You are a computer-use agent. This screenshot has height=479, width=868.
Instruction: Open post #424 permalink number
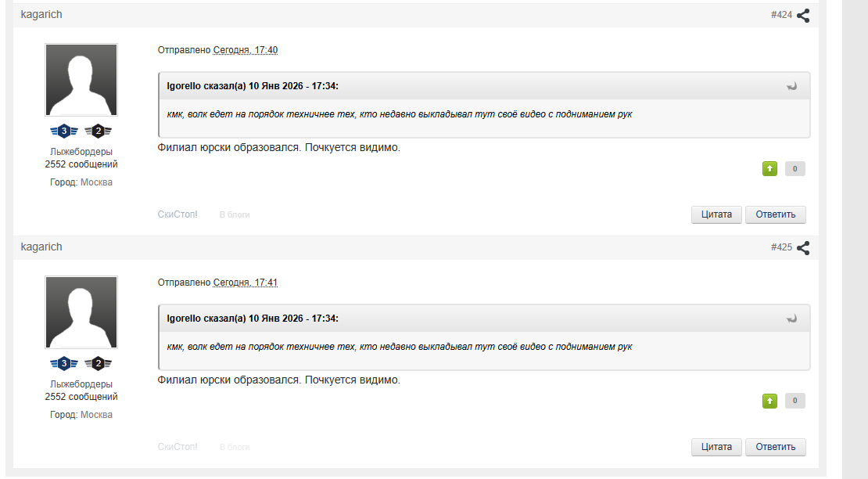[x=781, y=15]
